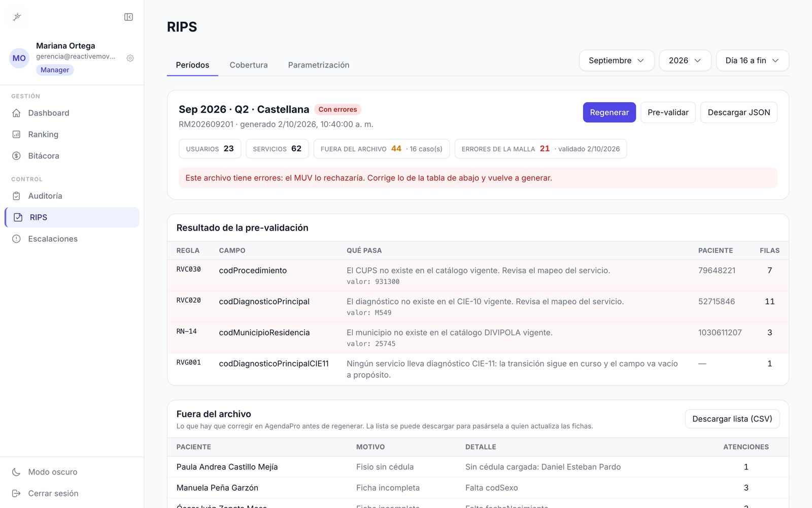Image resolution: width=812 pixels, height=508 pixels.
Task: Open Escalaciones in the sidebar
Action: 72,239
